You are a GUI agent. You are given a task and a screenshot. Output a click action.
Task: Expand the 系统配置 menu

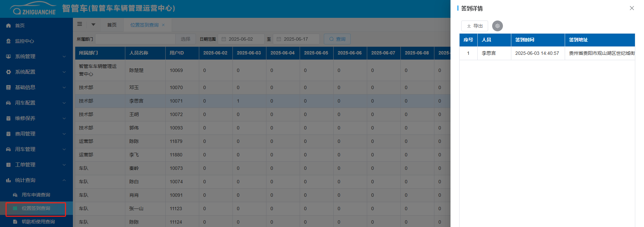(36, 72)
